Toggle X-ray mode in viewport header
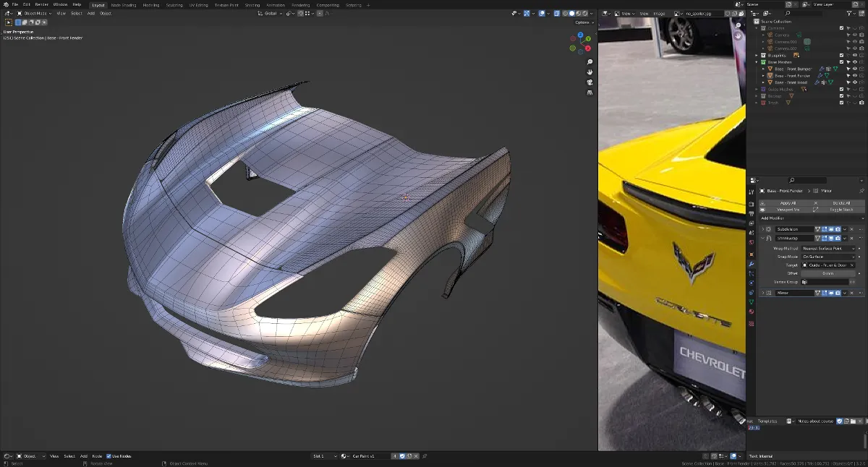The image size is (868, 467). 558,13
